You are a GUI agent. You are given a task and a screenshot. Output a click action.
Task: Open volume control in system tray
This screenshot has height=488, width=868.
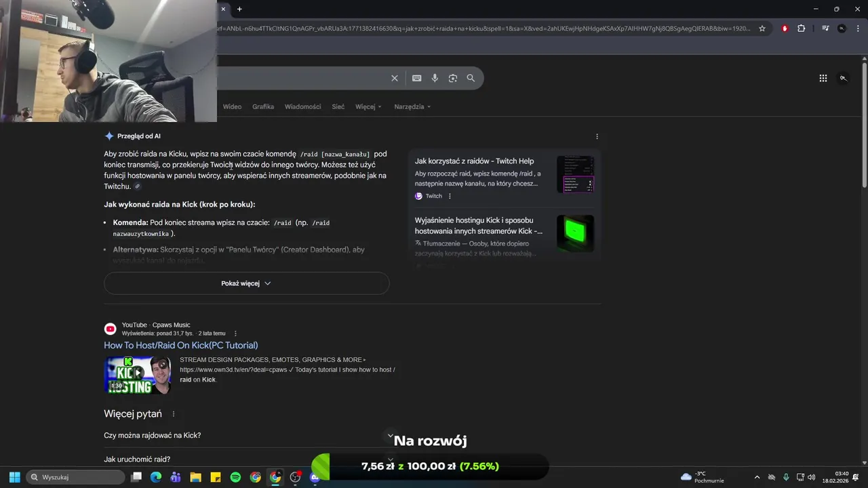click(812, 477)
